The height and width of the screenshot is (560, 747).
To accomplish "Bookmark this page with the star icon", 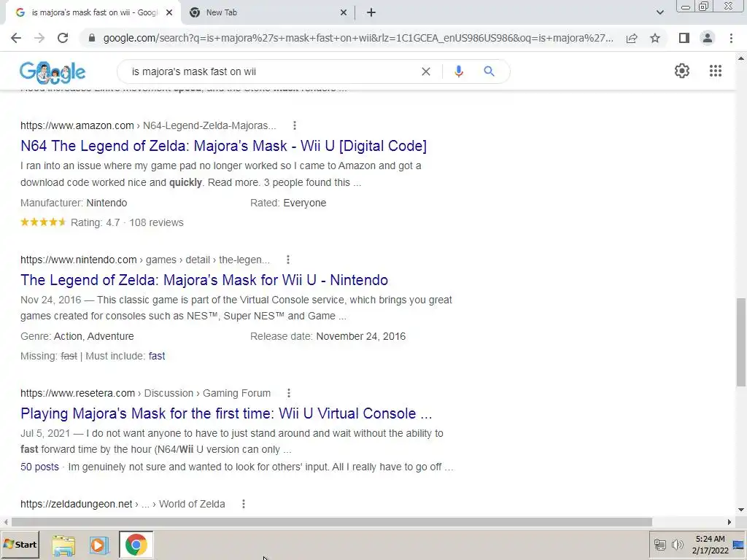I will click(655, 38).
